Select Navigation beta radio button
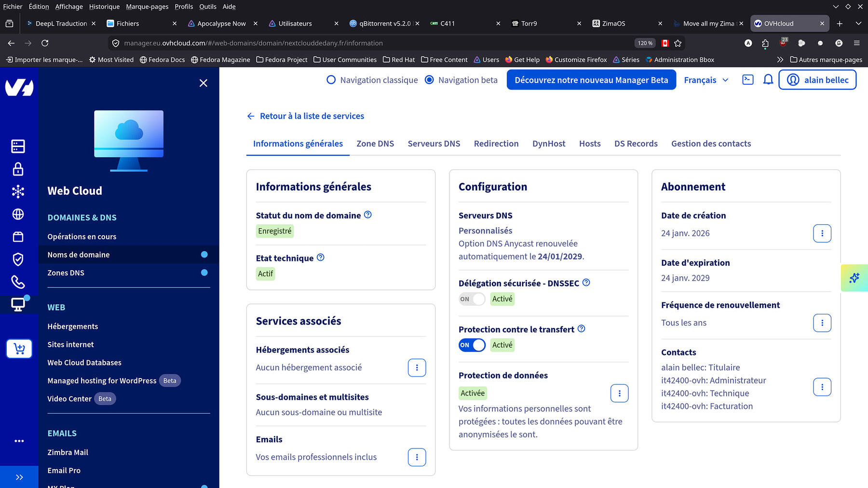This screenshot has height=488, width=868. click(x=429, y=80)
